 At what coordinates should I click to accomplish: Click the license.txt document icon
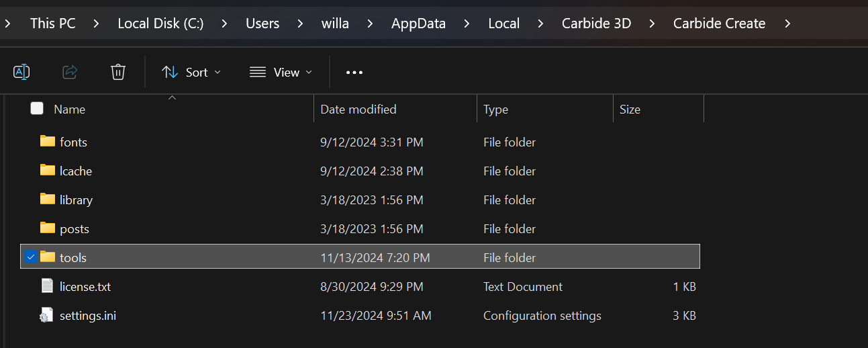(47, 286)
